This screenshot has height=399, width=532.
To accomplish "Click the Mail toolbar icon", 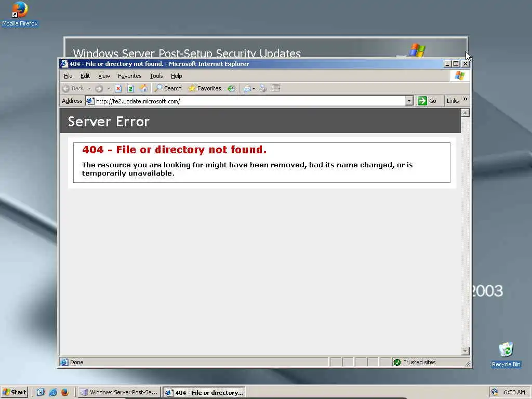I will [247, 88].
